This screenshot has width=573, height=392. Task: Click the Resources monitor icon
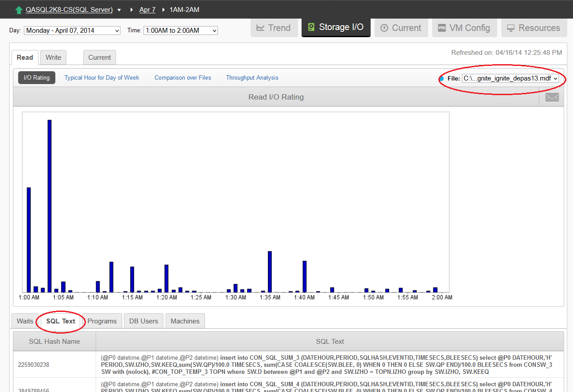(511, 28)
